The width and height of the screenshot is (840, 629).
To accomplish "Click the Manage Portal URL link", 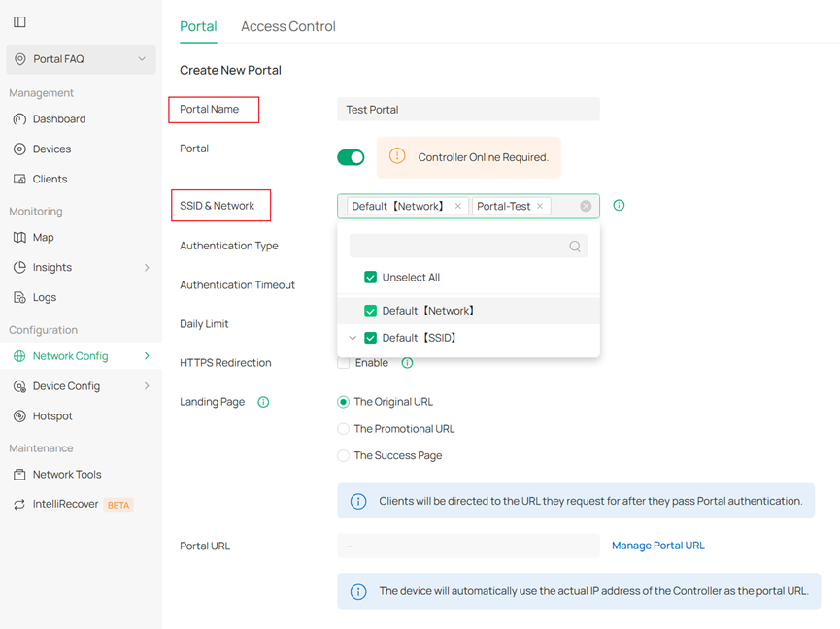I will (657, 546).
